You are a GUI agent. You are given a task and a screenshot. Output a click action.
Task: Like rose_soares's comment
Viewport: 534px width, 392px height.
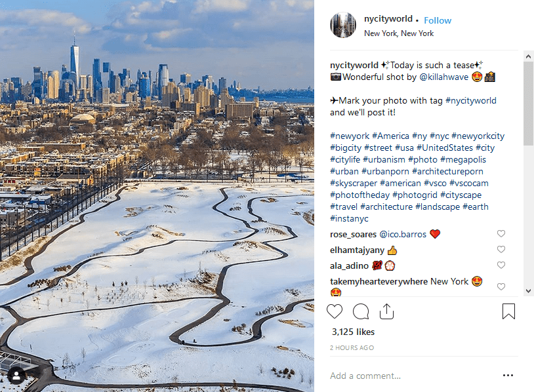point(501,233)
